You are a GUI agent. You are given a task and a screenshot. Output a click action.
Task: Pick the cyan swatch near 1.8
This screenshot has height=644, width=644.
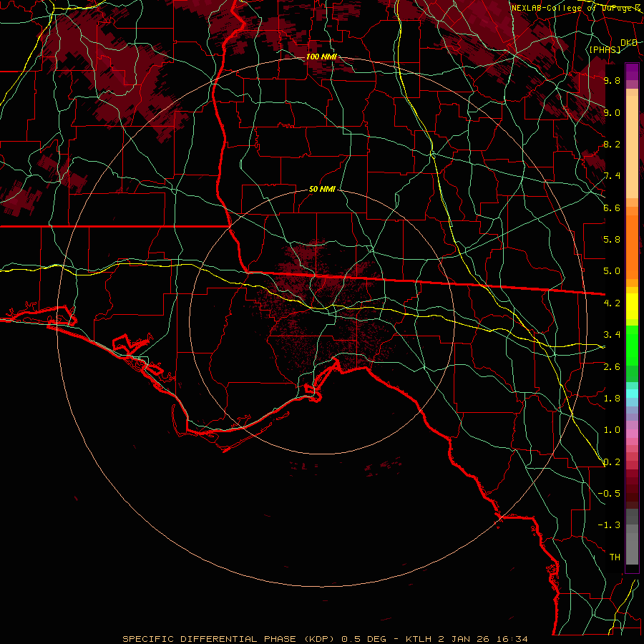pyautogui.click(x=632, y=394)
